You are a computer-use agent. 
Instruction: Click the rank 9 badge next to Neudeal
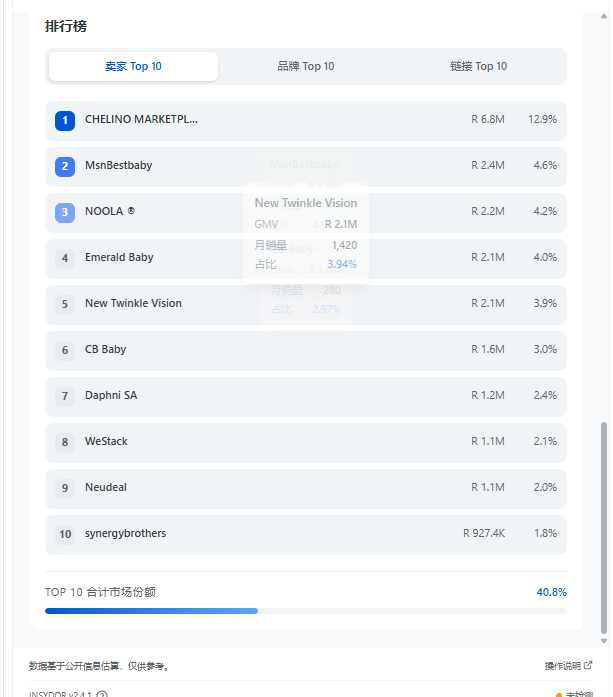click(x=65, y=488)
